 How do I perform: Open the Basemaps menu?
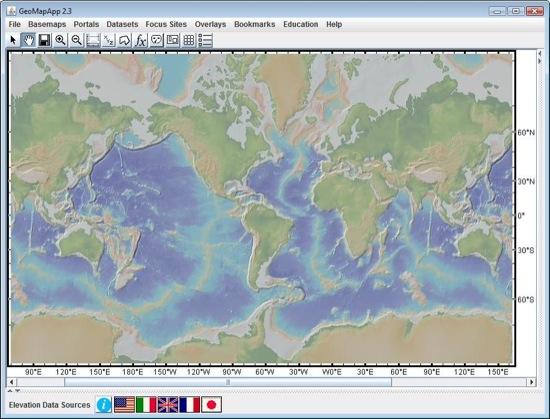point(47,24)
